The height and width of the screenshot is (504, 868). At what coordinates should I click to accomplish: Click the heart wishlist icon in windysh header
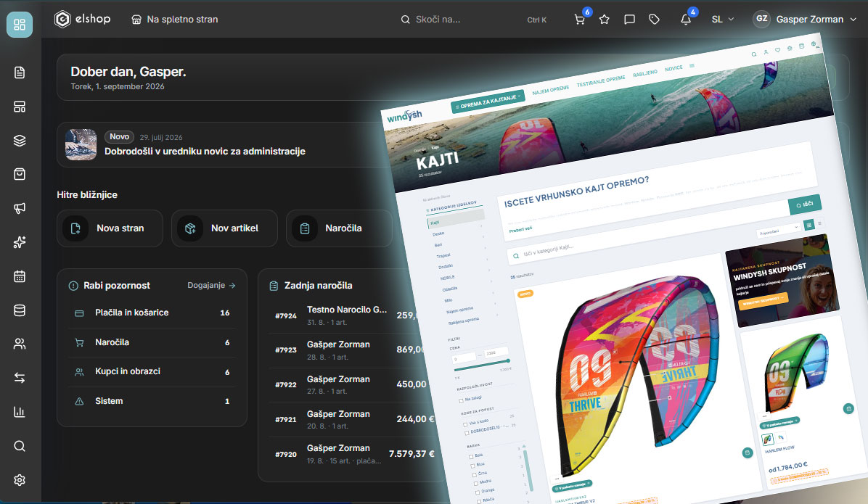click(778, 50)
